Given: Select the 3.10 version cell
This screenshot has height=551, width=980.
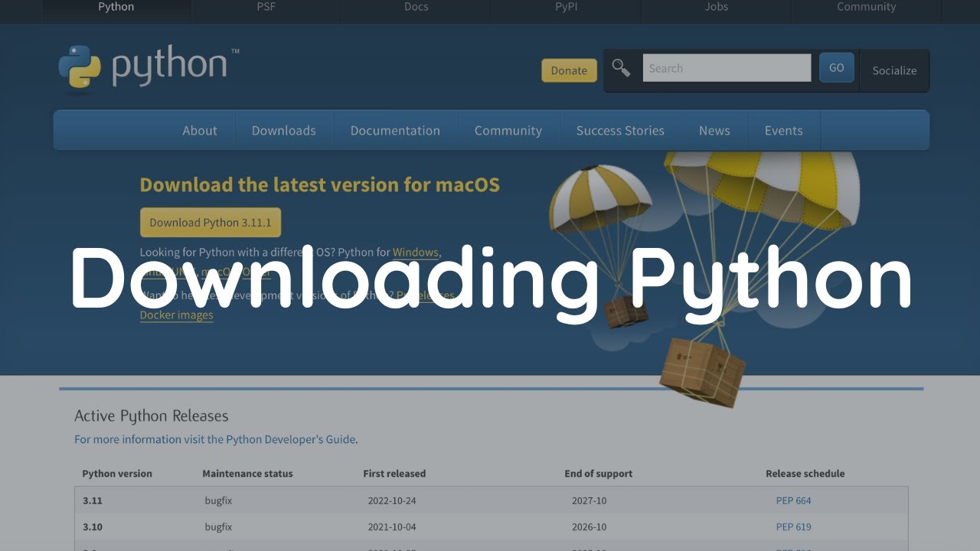Looking at the screenshot, I should (x=93, y=527).
